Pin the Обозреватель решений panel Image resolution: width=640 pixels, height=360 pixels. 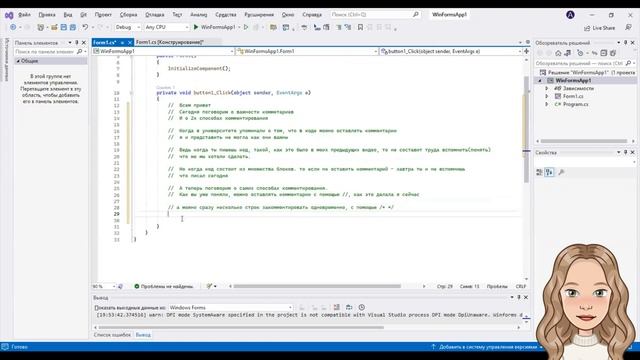[625, 42]
